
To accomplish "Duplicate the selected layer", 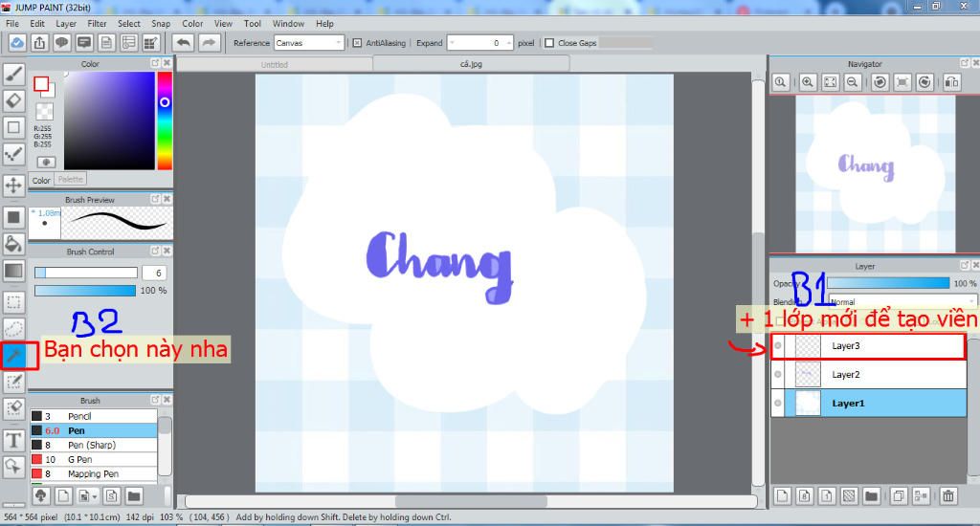I will [x=898, y=496].
